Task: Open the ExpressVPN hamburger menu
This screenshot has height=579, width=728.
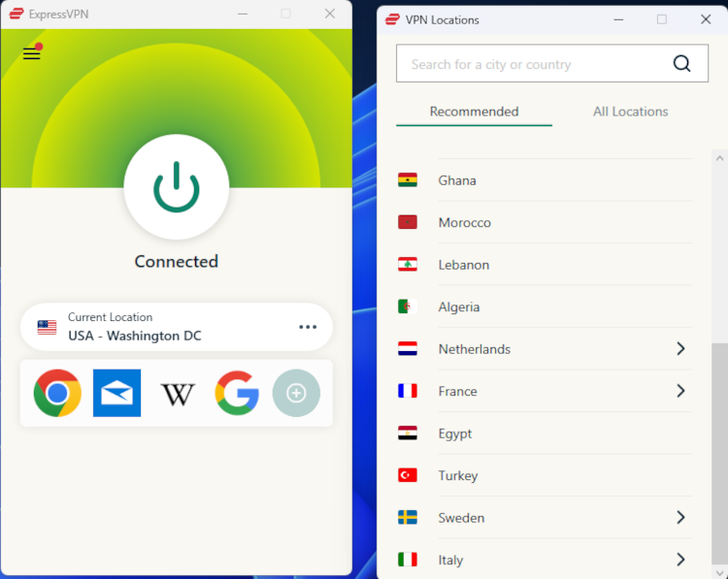Action: (x=32, y=53)
